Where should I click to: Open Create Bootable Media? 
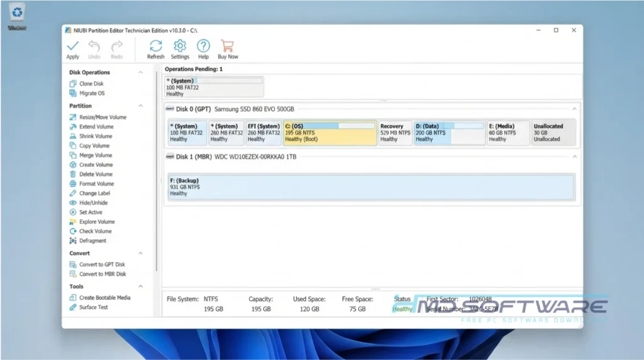click(x=100, y=298)
